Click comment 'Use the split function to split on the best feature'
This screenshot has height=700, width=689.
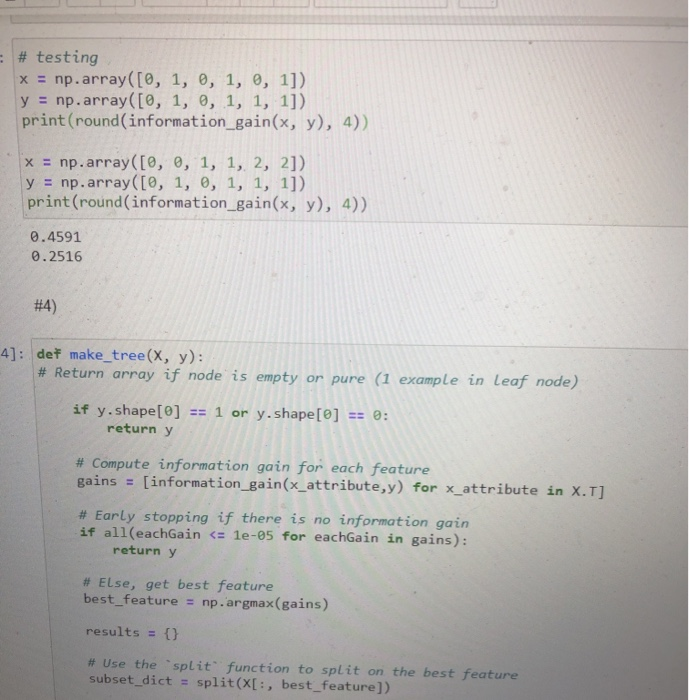(303, 669)
